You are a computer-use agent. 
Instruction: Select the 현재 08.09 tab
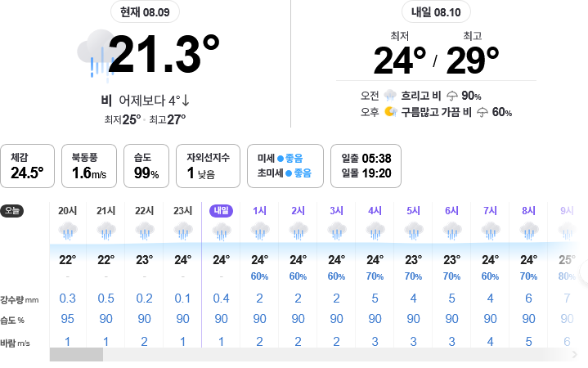pyautogui.click(x=145, y=12)
